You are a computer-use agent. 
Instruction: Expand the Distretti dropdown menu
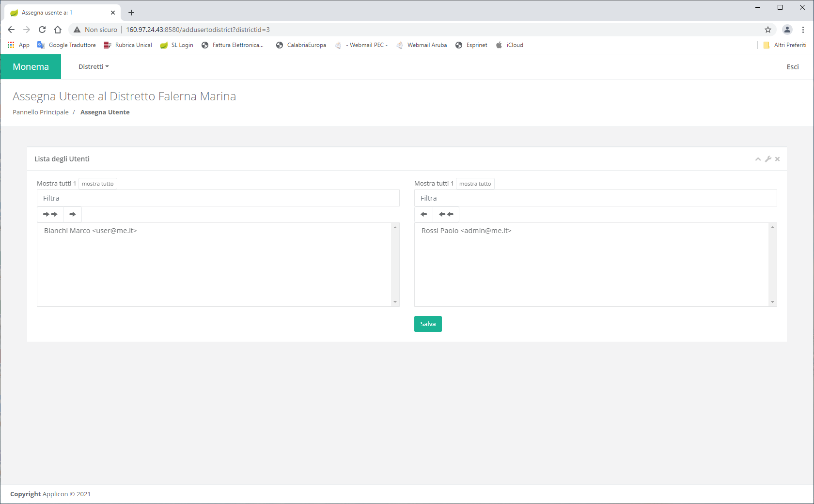(94, 67)
